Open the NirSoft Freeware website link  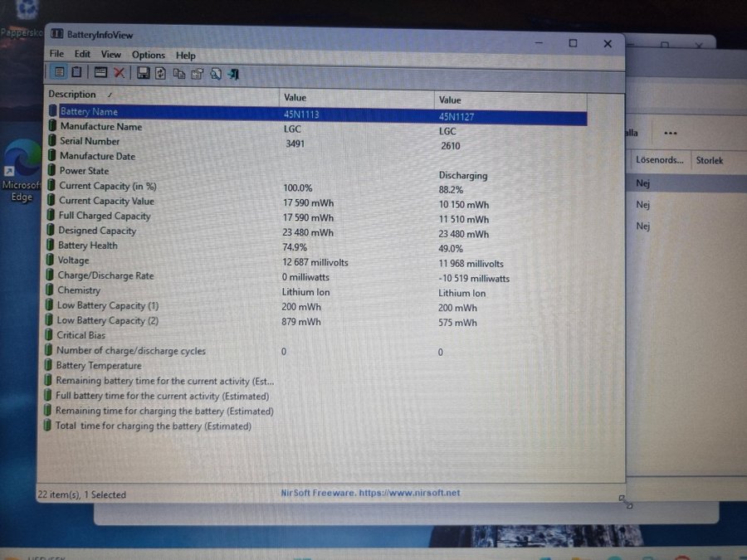tap(370, 493)
